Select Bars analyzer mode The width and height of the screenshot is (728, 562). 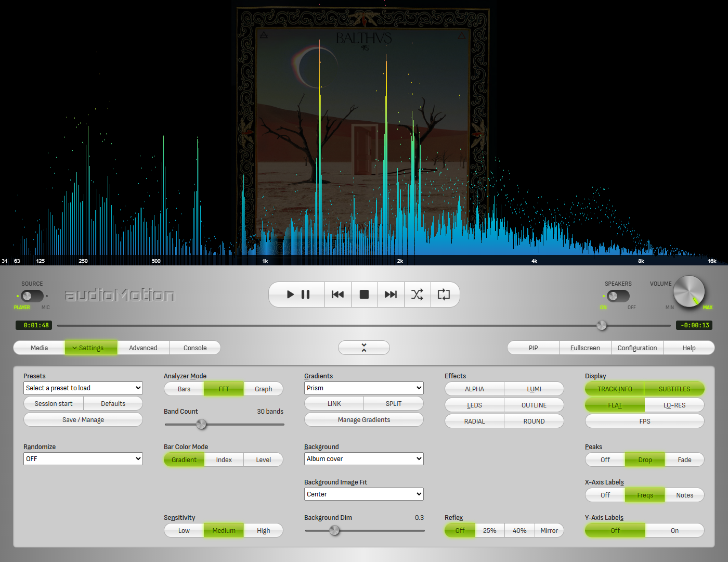[x=184, y=389]
